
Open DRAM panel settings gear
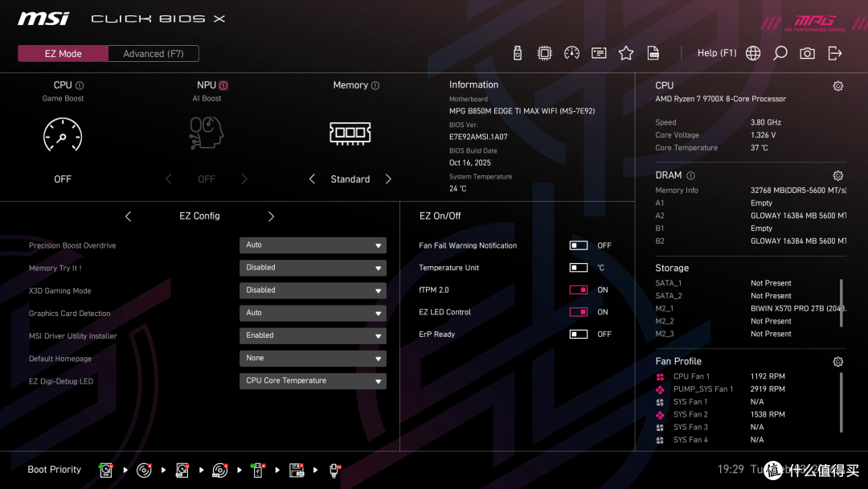click(838, 175)
